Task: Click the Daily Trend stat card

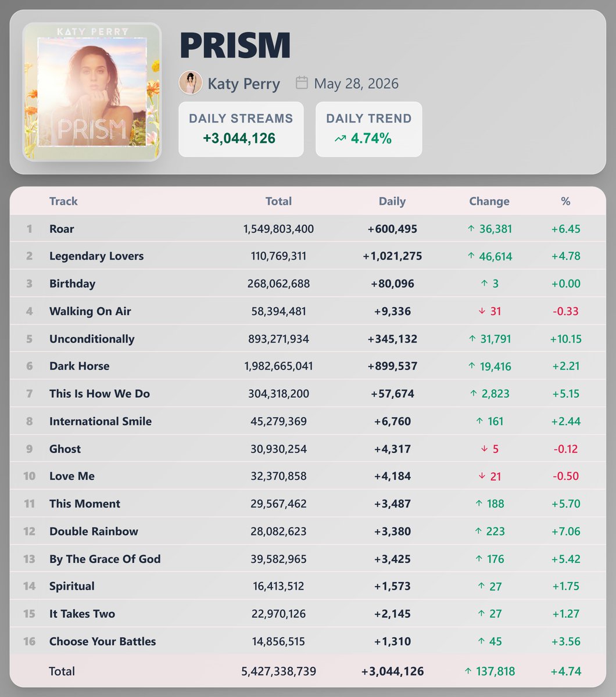Action: (369, 129)
